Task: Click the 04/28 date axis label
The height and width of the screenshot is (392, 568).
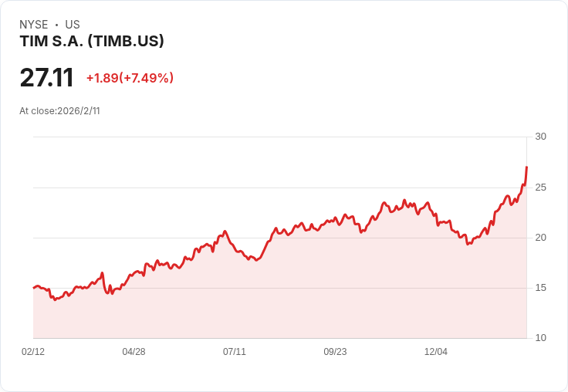Action: 134,351
